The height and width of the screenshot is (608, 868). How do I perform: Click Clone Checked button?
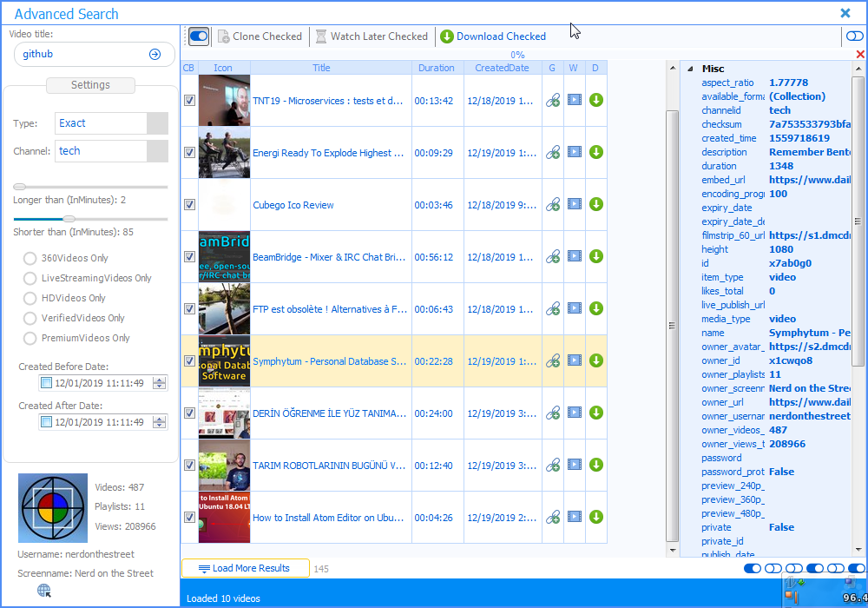260,36
